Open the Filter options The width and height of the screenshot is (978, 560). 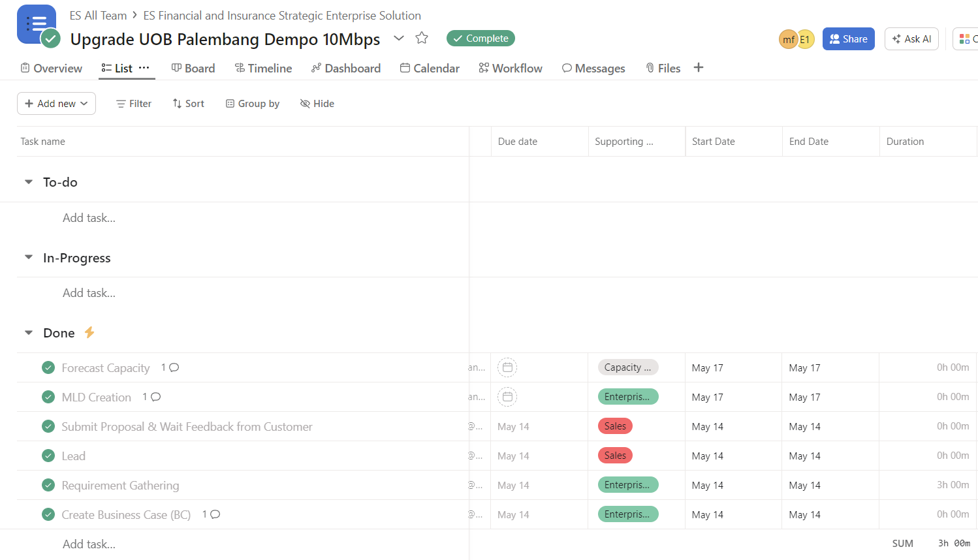(x=134, y=104)
